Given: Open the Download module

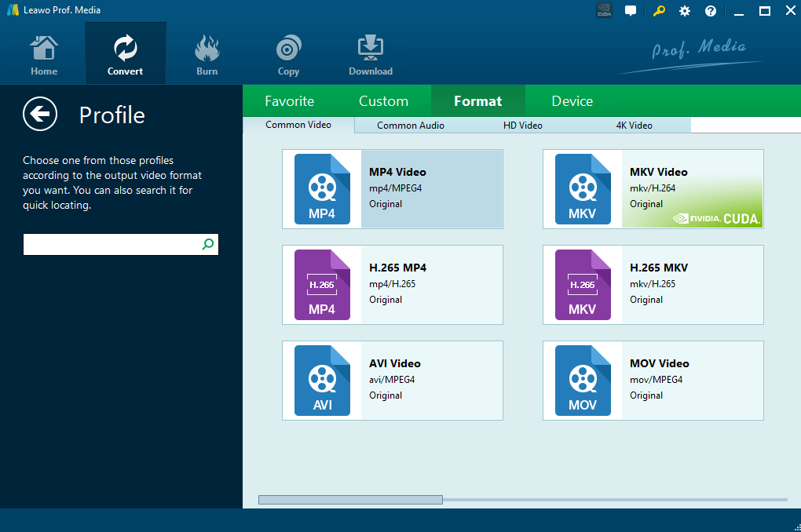Looking at the screenshot, I should pos(371,54).
